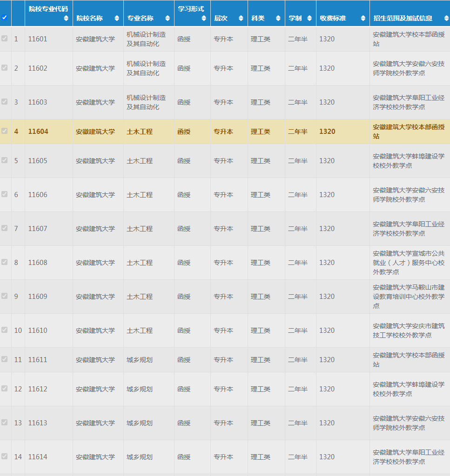Click 1320 fee cell in row 14
Viewport: 450px width, 476px height.
tap(327, 457)
